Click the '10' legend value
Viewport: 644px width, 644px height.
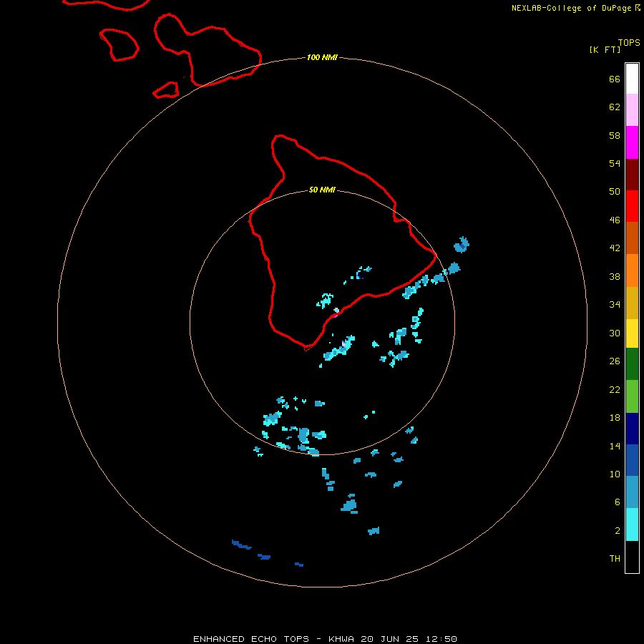click(615, 474)
